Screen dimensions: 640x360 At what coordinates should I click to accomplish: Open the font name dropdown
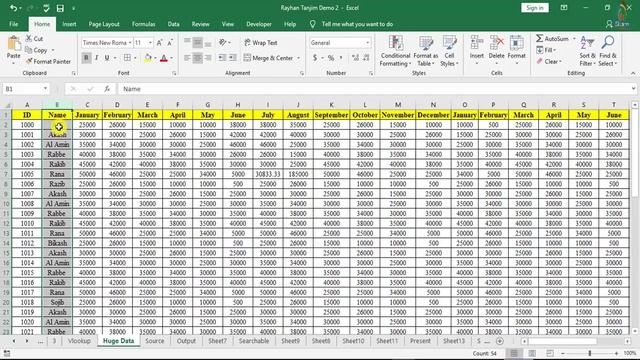click(x=130, y=42)
